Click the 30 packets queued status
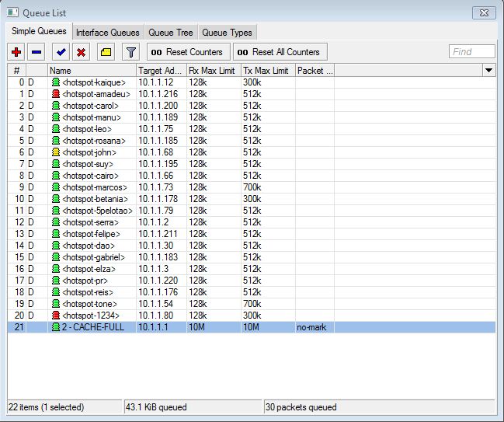The width and height of the screenshot is (504, 422). (x=301, y=407)
